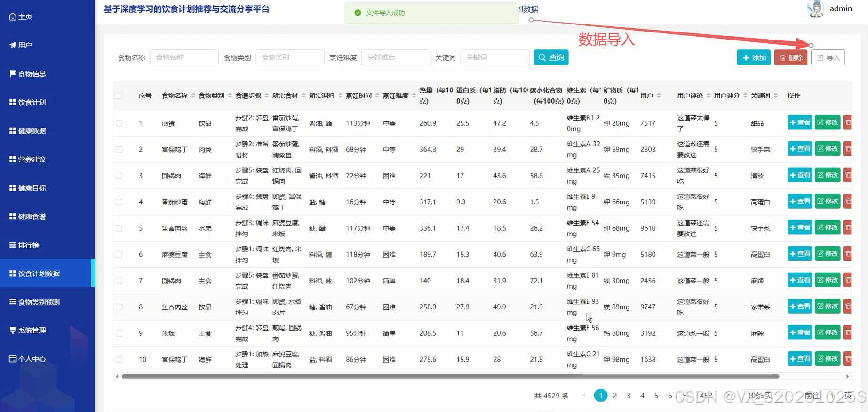Click the 查询 search button

[551, 57]
